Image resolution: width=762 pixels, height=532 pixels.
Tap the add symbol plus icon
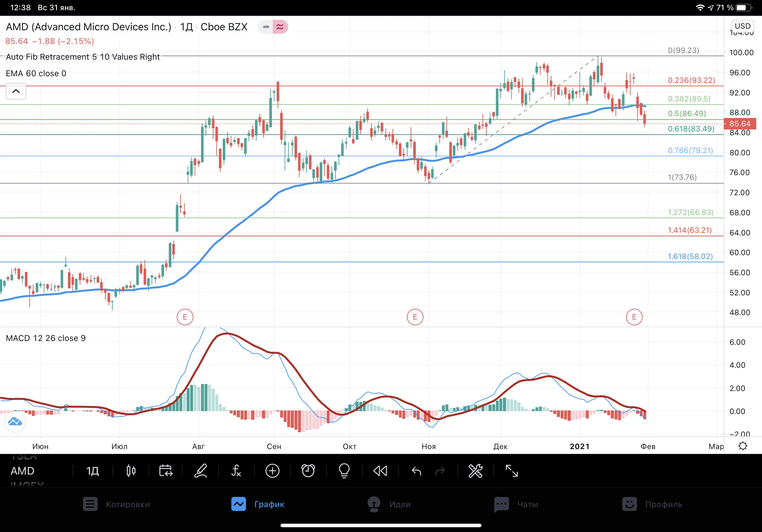point(273,471)
